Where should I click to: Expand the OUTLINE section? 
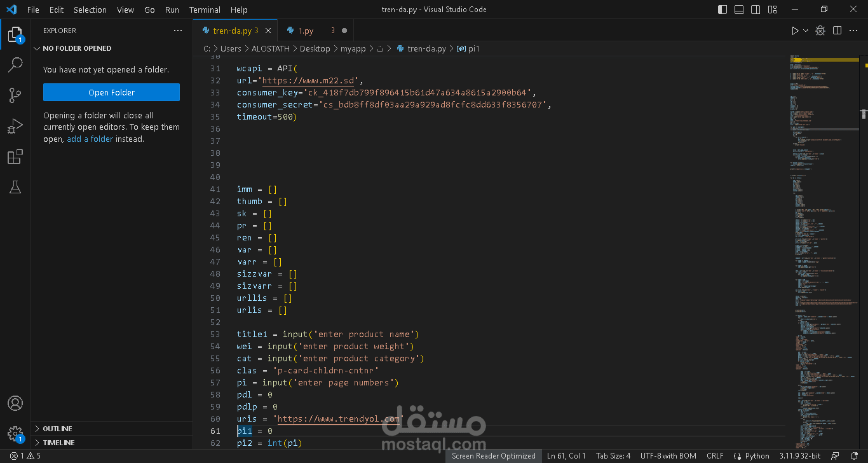112,429
